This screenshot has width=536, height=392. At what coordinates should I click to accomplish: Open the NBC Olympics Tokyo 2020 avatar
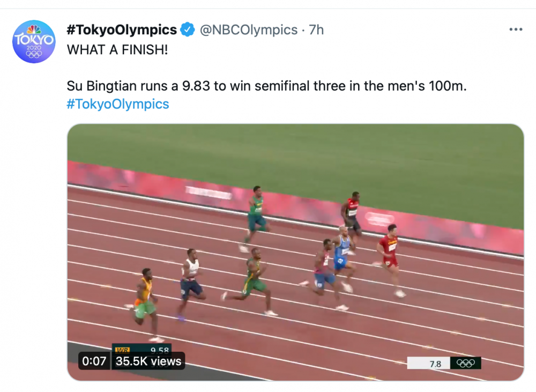click(34, 42)
